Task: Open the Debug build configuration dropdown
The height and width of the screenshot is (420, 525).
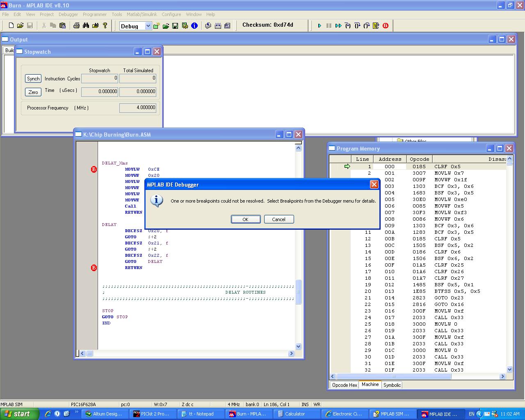Action: coord(148,26)
